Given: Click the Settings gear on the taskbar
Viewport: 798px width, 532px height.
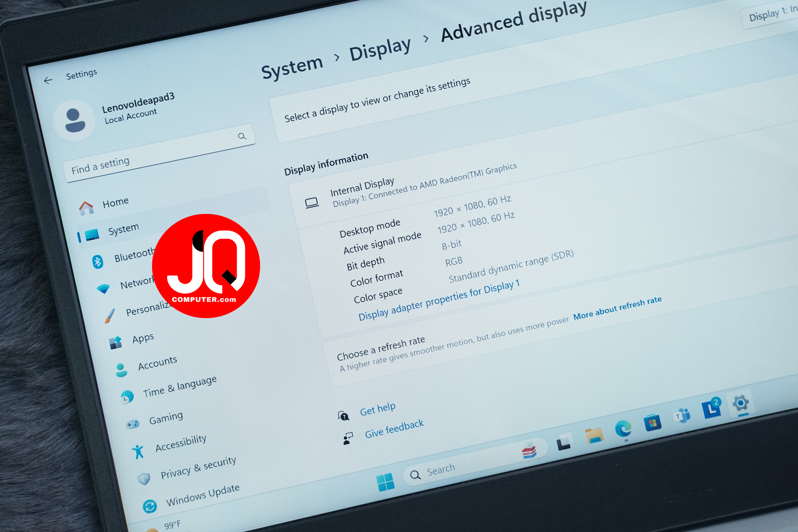Looking at the screenshot, I should coord(741,403).
